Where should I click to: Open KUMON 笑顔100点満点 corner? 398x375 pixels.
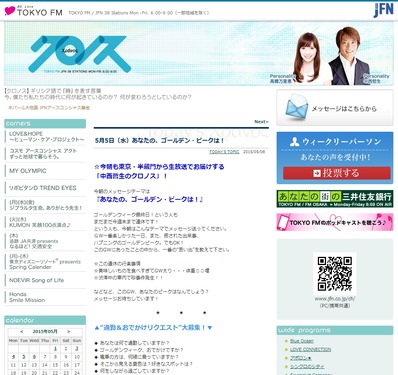pyautogui.click(x=40, y=222)
